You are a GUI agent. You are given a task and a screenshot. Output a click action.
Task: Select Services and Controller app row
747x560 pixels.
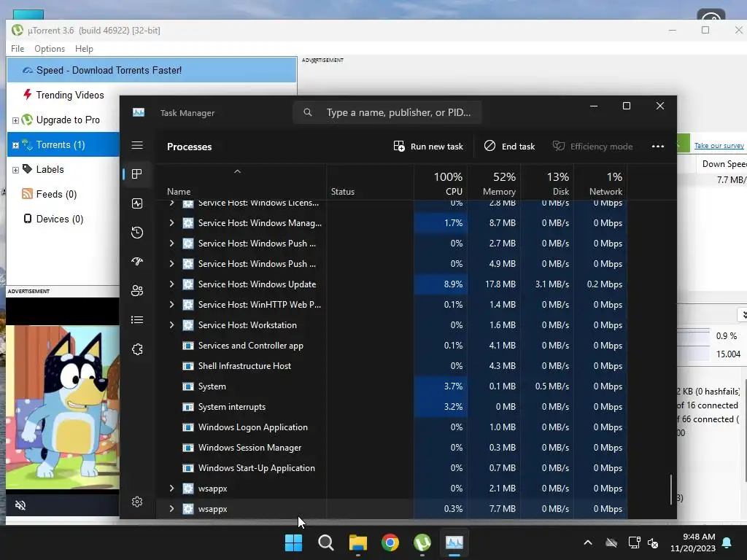[x=392, y=346]
